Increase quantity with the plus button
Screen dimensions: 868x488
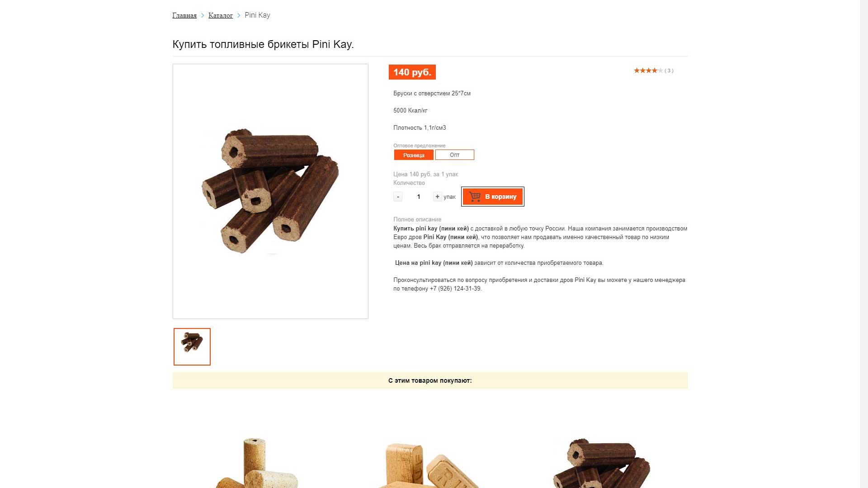click(x=437, y=197)
